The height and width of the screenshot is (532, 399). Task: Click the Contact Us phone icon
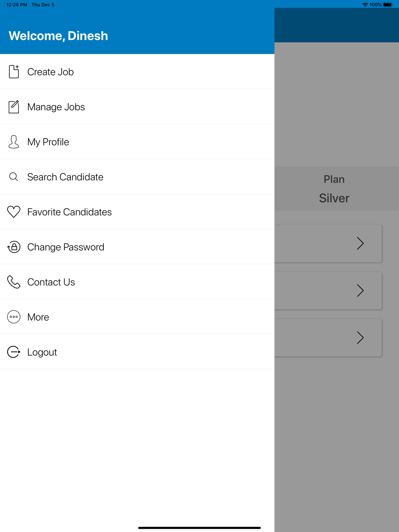(14, 282)
